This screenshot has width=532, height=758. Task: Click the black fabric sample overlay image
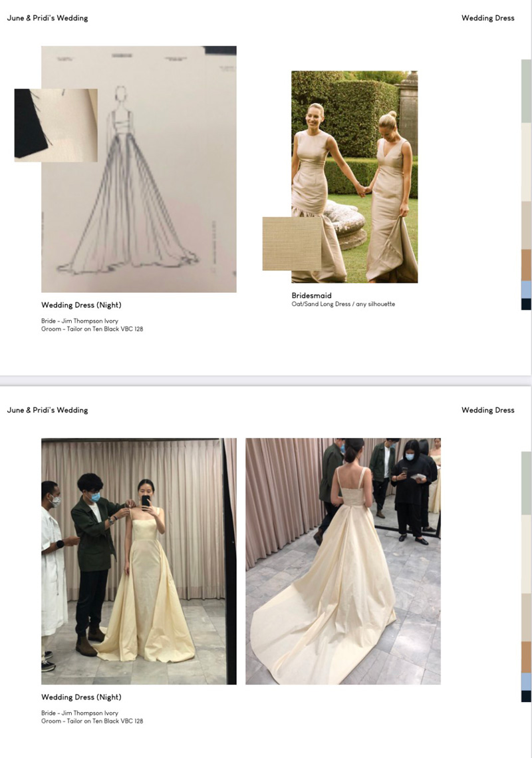(56, 125)
